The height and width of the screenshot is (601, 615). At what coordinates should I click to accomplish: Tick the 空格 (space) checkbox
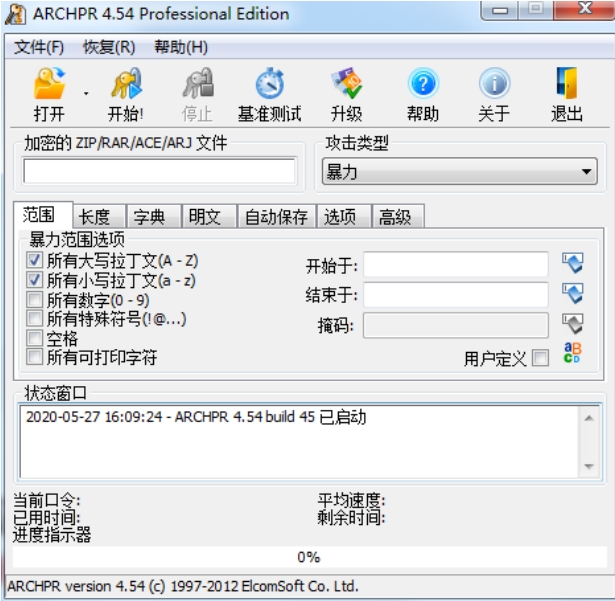click(34, 338)
